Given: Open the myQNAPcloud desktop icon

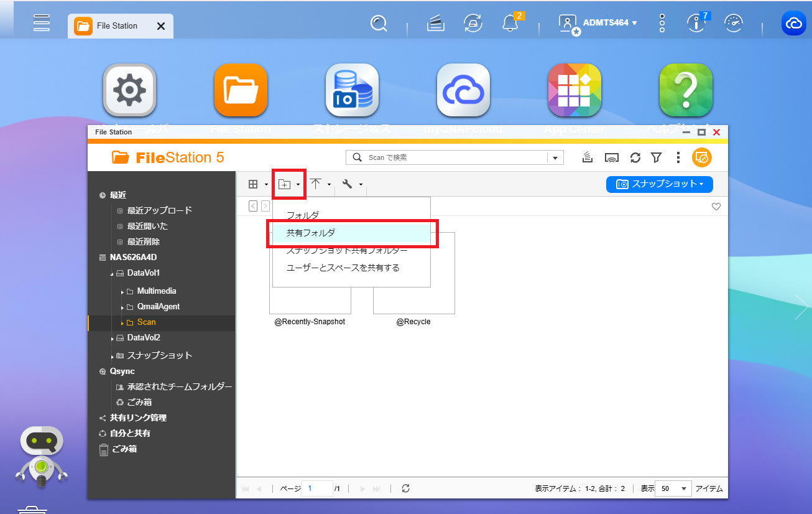Looking at the screenshot, I should (x=463, y=91).
